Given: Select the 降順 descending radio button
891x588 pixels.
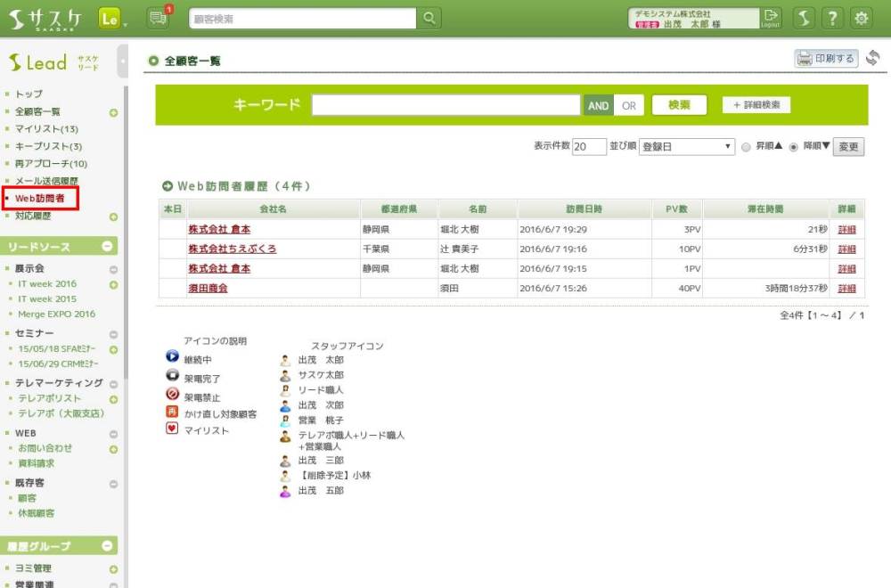Looking at the screenshot, I should [793, 147].
